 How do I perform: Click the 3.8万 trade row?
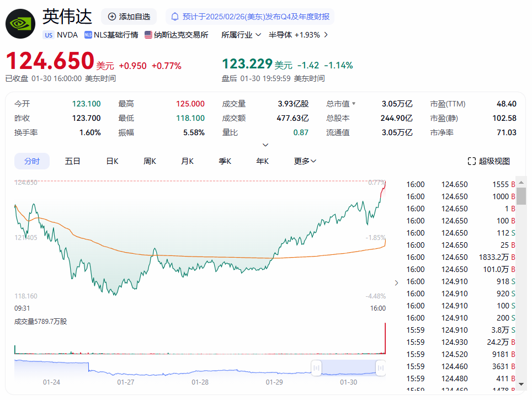(x=461, y=330)
